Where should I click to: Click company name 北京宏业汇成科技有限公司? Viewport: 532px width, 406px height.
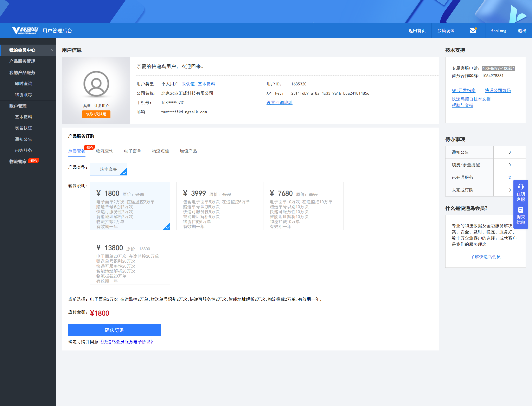[187, 93]
